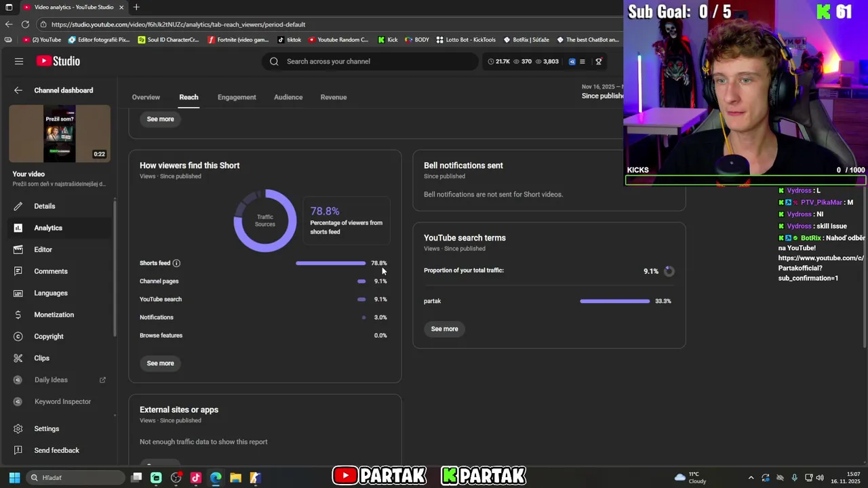868x488 pixels.
Task: Click the browser back arrow
Action: [9, 24]
